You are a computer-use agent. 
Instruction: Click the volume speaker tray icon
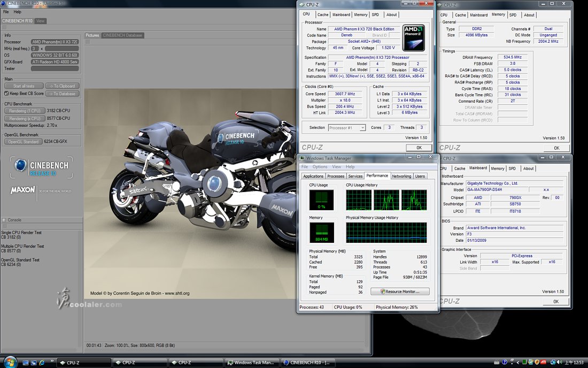(x=559, y=362)
